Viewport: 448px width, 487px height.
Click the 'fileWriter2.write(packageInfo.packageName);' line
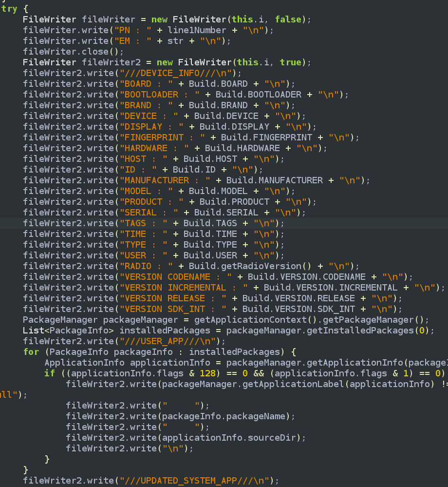(180, 416)
